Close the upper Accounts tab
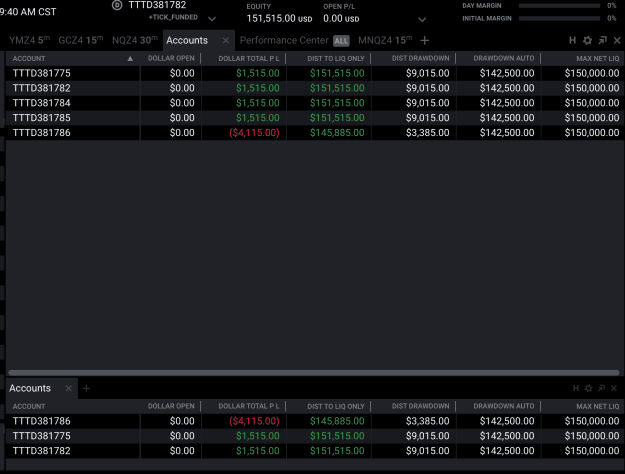The width and height of the screenshot is (625, 474). click(226, 40)
